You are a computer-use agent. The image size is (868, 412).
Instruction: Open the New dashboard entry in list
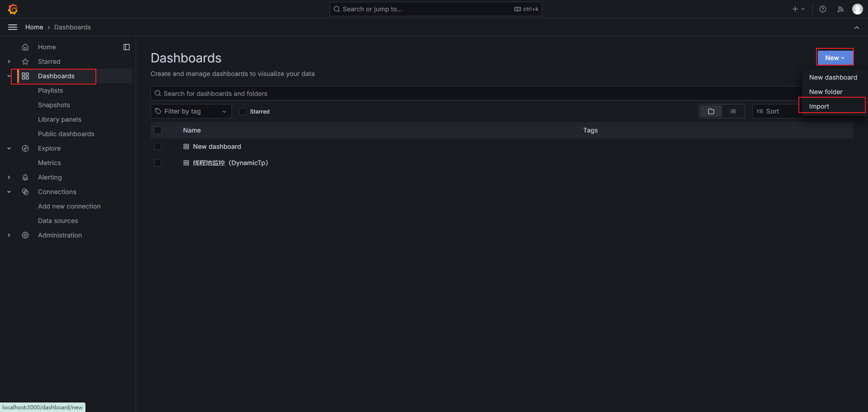pos(217,147)
